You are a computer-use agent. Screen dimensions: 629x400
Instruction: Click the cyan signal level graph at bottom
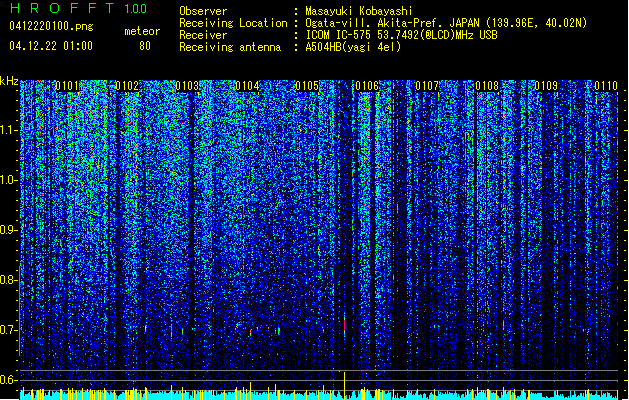tap(319, 394)
